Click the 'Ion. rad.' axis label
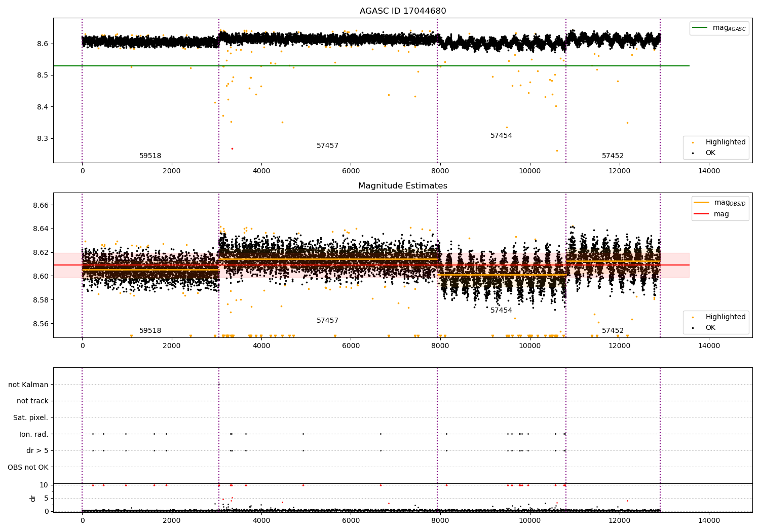The width and height of the screenshot is (760, 532). [x=34, y=434]
